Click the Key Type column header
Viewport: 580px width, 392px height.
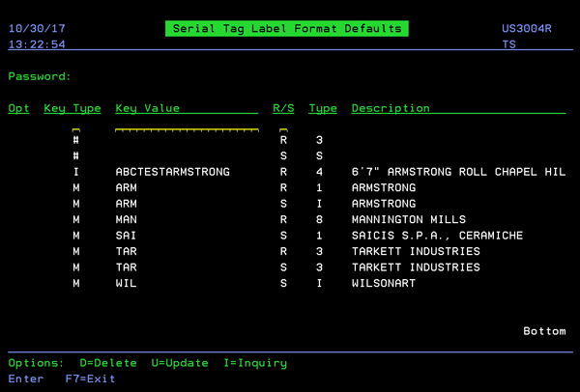coord(72,108)
